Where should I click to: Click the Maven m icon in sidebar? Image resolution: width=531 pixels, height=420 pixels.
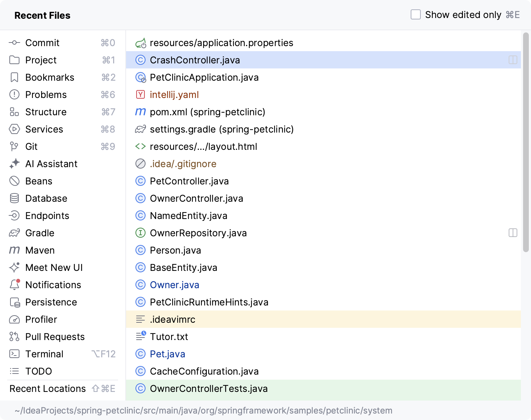click(x=14, y=250)
